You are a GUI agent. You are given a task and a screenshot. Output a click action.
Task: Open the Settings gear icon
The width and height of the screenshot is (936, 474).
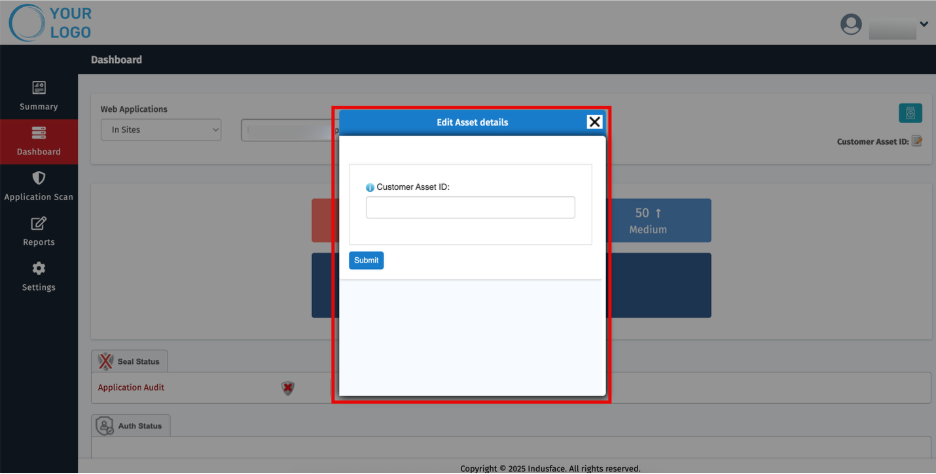point(39,268)
